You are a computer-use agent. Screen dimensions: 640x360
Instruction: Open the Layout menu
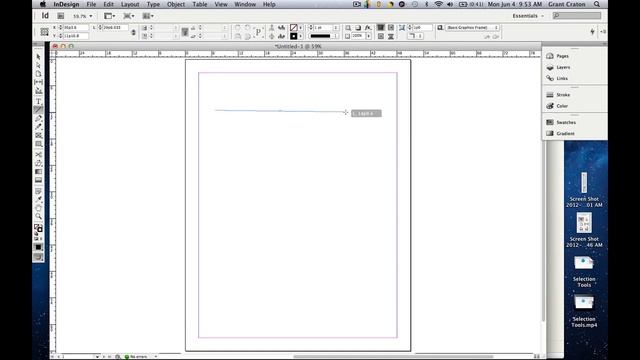tap(130, 4)
